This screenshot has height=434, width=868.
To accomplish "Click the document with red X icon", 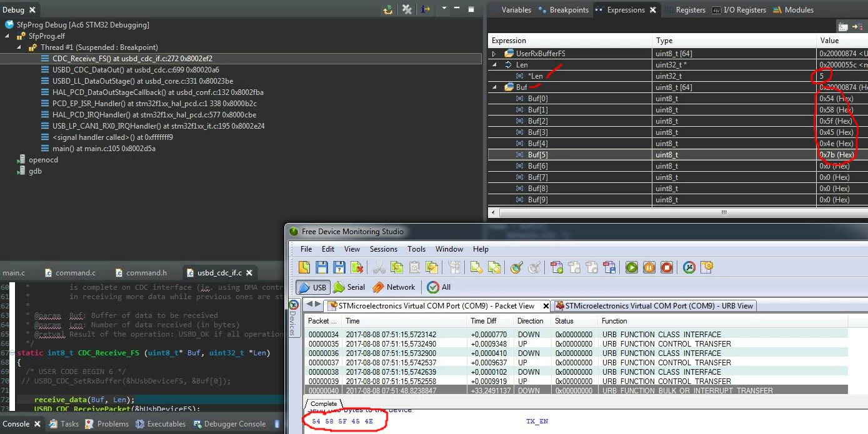I will point(357,267).
